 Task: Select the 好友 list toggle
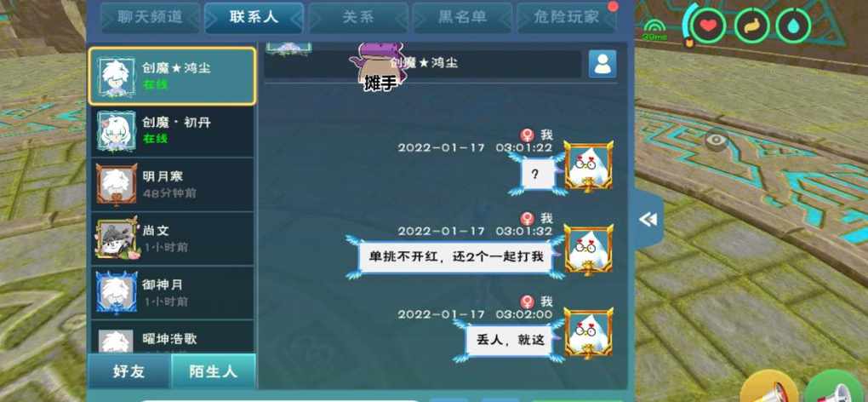tap(129, 371)
